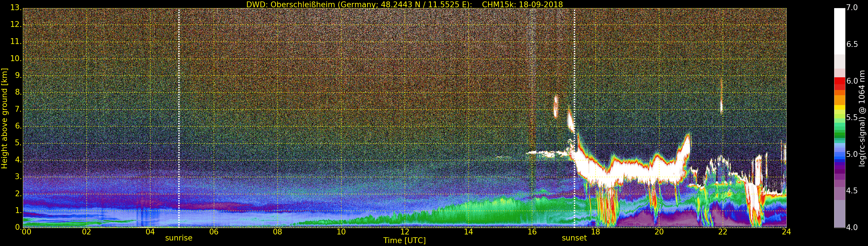Click the '08' tick on the time axis

pyautogui.click(x=278, y=232)
